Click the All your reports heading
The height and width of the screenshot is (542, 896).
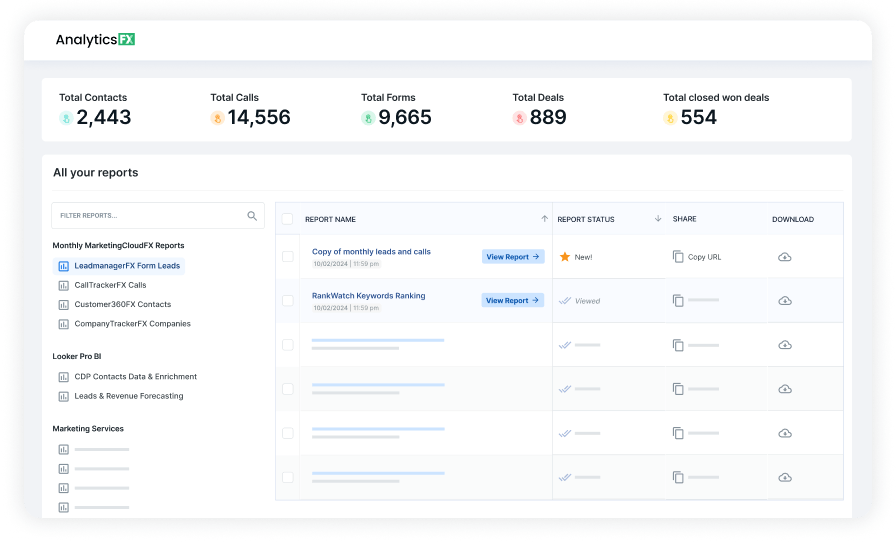tap(95, 173)
